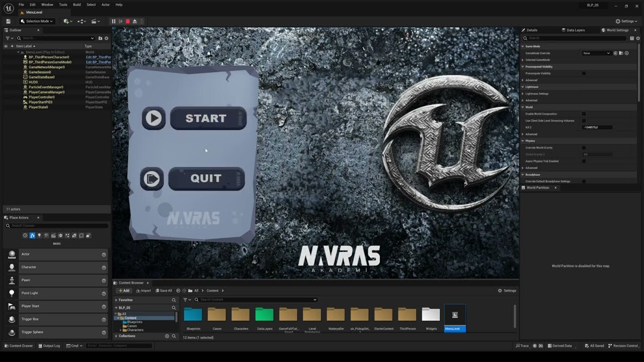Open the GameMode Override dropdown
The width and height of the screenshot is (644, 362).
pos(597,53)
